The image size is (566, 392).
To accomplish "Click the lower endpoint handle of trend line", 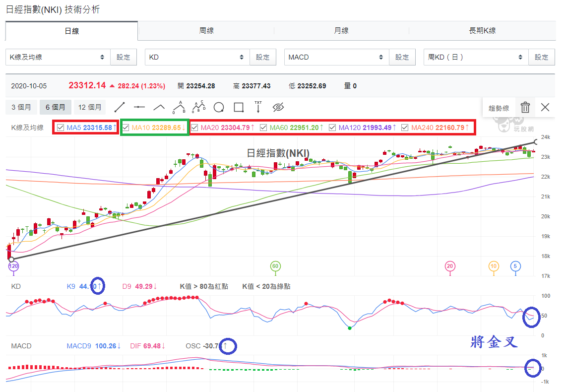I will [x=11, y=259].
